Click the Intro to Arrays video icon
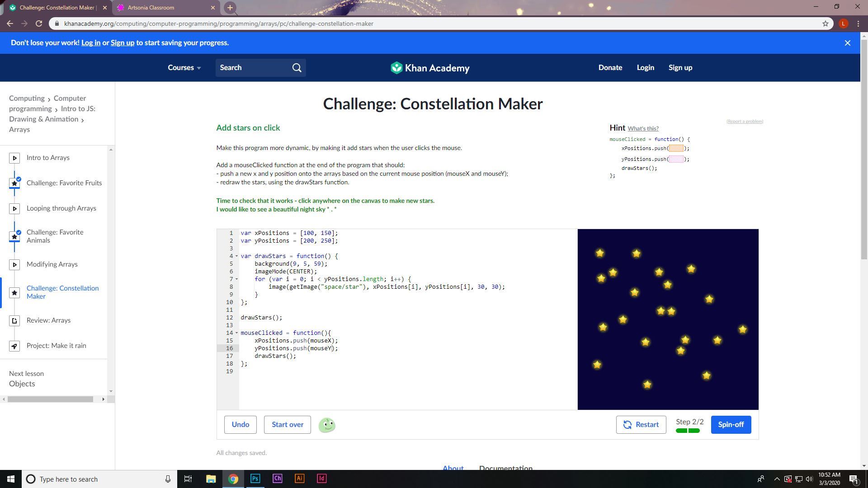This screenshot has width=868, height=488. 14,158
